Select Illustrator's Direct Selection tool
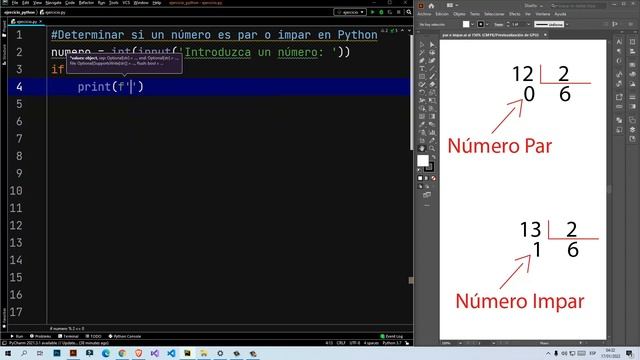The image size is (640, 360). click(x=432, y=44)
